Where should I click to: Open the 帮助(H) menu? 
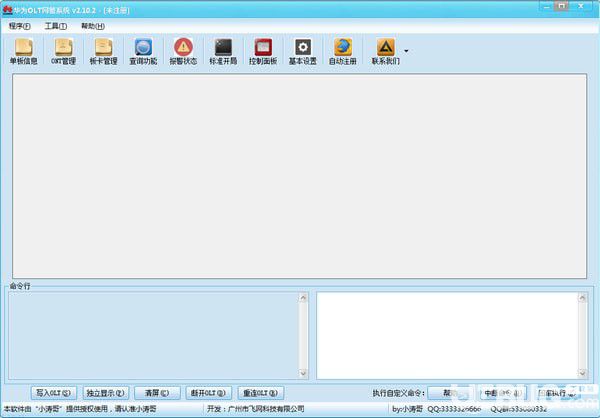(x=93, y=26)
